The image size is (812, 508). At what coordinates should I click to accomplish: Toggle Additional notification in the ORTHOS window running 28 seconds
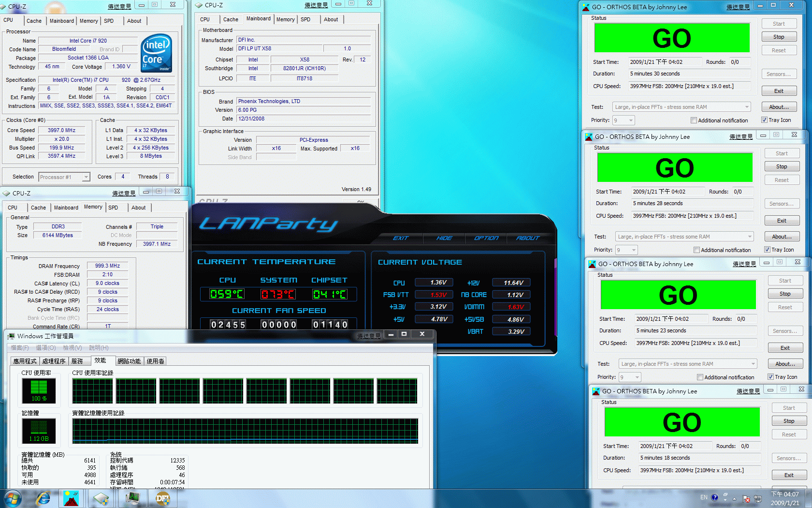coord(696,250)
